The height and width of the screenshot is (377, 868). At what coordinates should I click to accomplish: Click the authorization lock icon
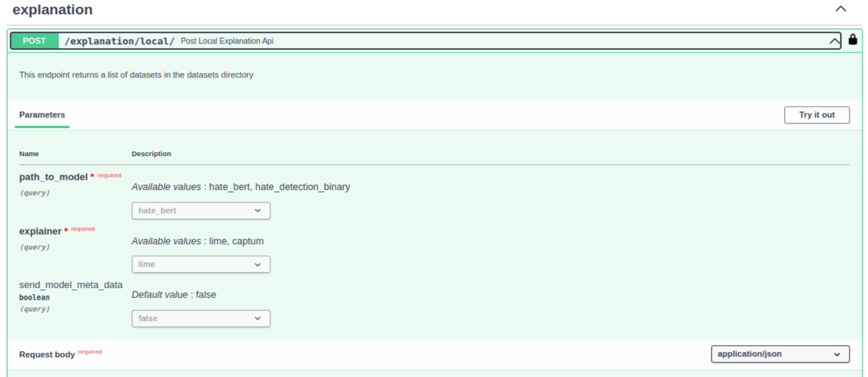[x=853, y=40]
